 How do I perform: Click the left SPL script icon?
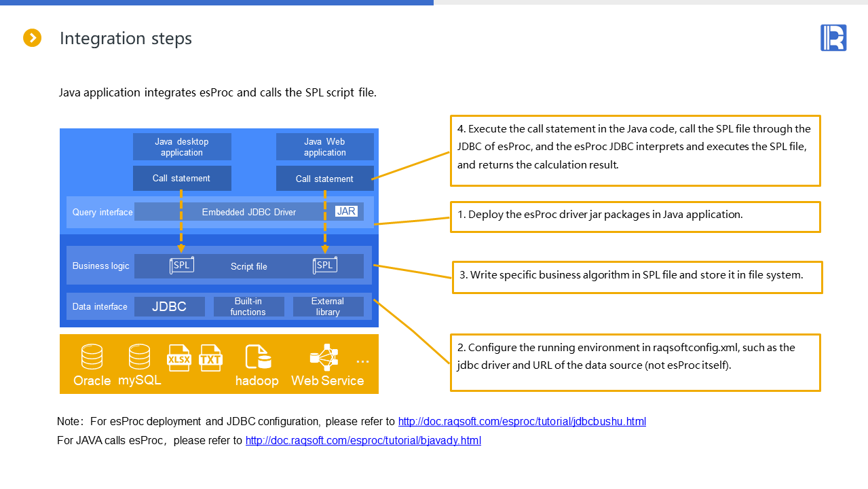pyautogui.click(x=181, y=266)
